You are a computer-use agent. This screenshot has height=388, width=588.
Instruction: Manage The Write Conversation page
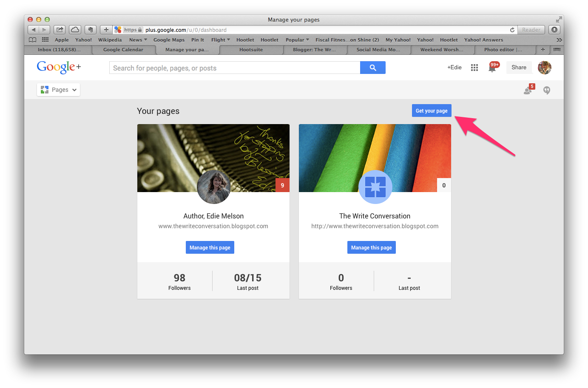pos(372,247)
